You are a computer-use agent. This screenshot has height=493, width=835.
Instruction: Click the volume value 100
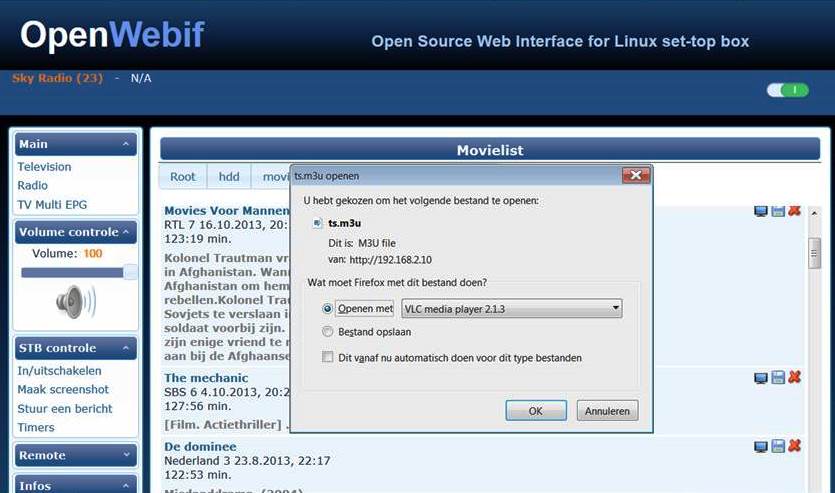[x=93, y=253]
